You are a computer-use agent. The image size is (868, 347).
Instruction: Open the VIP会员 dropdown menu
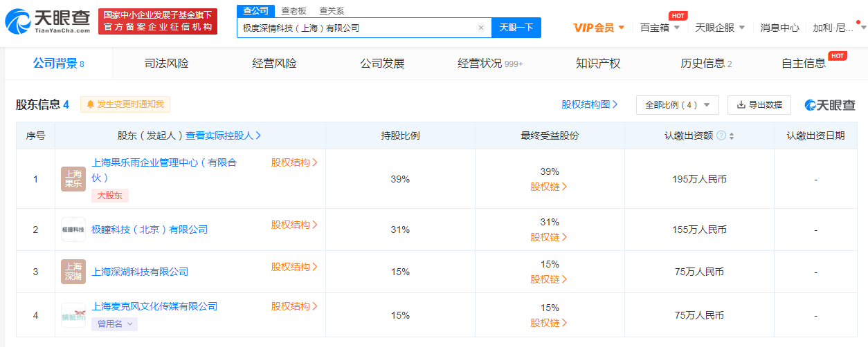click(599, 28)
